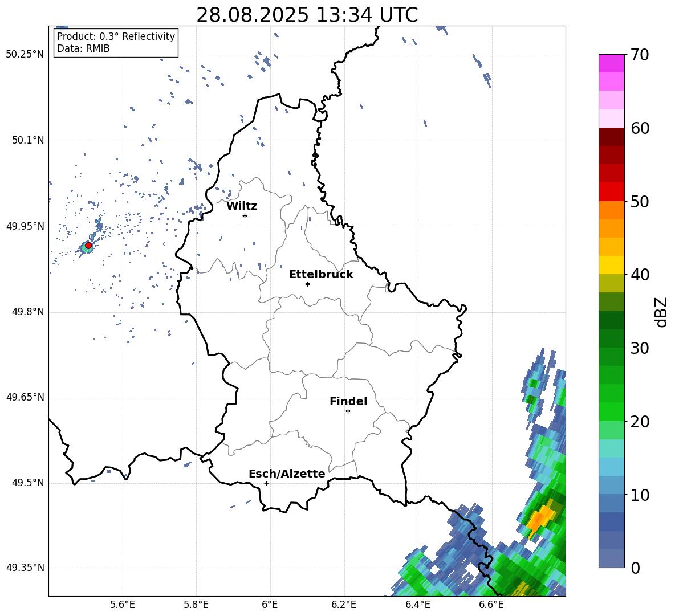
Task: Click the dBZ colorbar axis label
Action: (x=661, y=312)
